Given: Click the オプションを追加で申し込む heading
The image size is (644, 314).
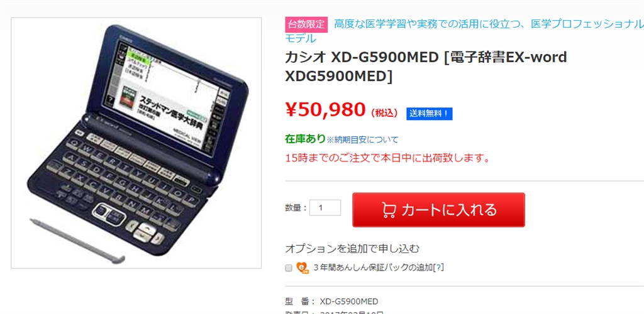Looking at the screenshot, I should (352, 249).
